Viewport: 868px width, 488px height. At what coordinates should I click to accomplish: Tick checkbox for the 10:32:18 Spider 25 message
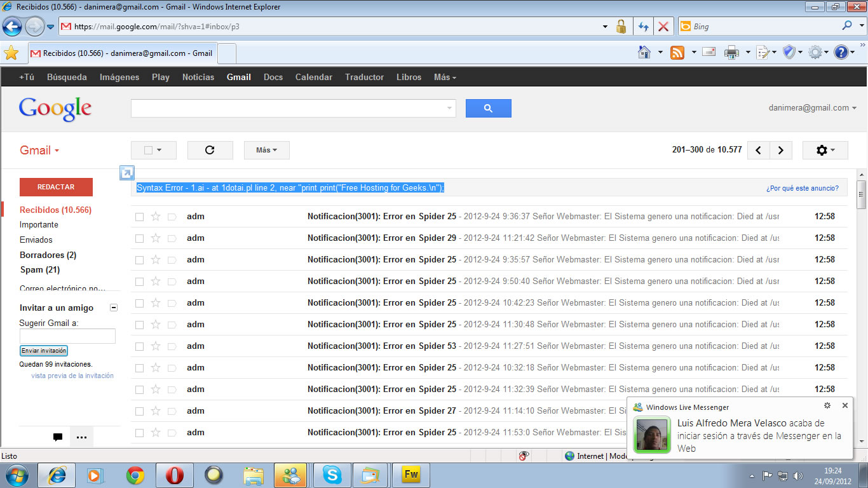[140, 368]
